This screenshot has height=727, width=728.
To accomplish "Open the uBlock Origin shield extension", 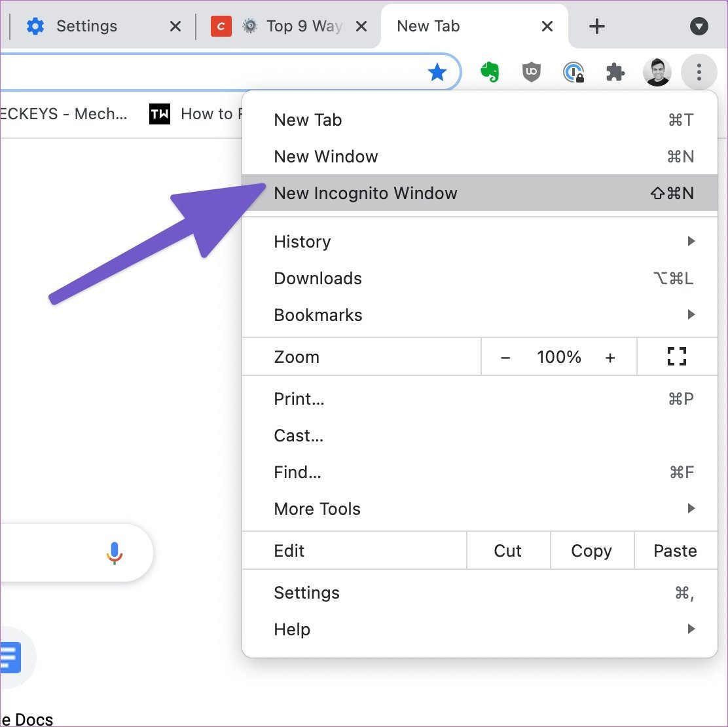I will tap(531, 72).
